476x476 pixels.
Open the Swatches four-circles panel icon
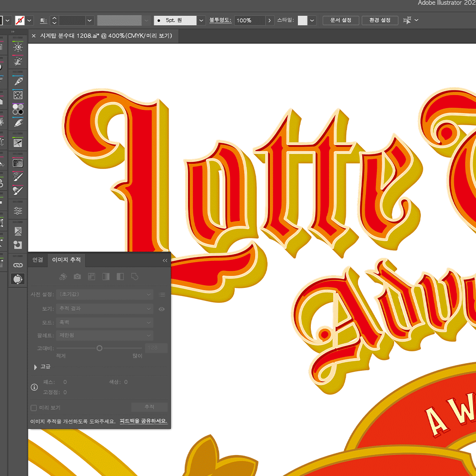(18, 109)
